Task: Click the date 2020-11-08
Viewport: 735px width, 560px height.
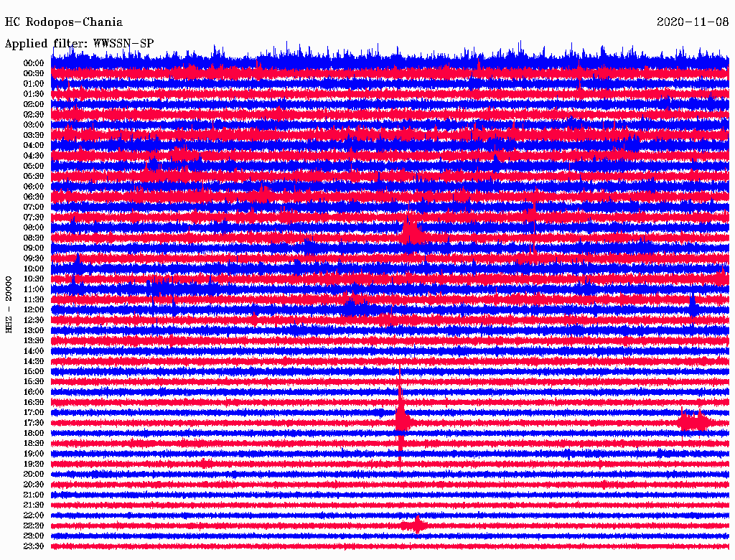Action: coord(693,22)
